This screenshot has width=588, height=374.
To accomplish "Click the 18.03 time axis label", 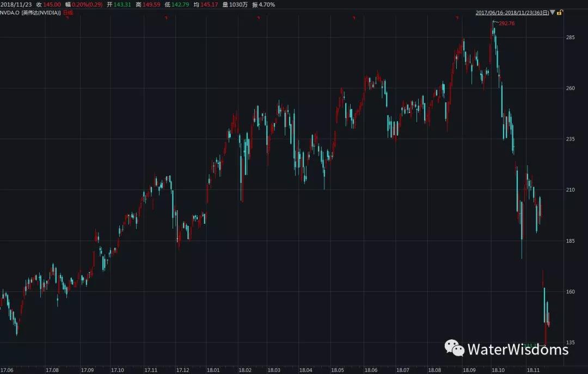I will click(x=274, y=370).
